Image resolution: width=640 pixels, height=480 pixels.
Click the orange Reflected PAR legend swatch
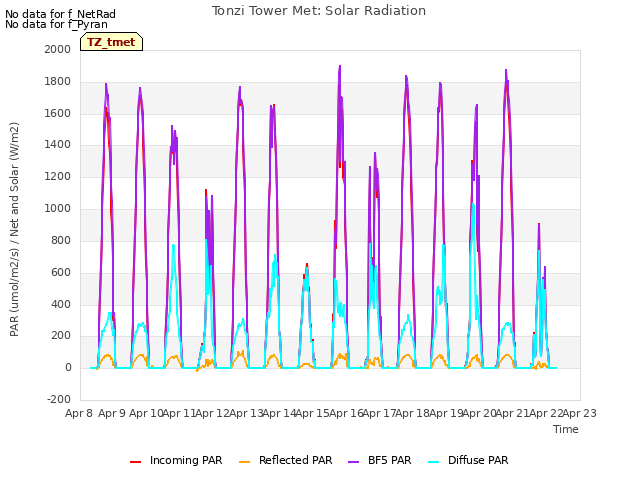[x=244, y=462]
